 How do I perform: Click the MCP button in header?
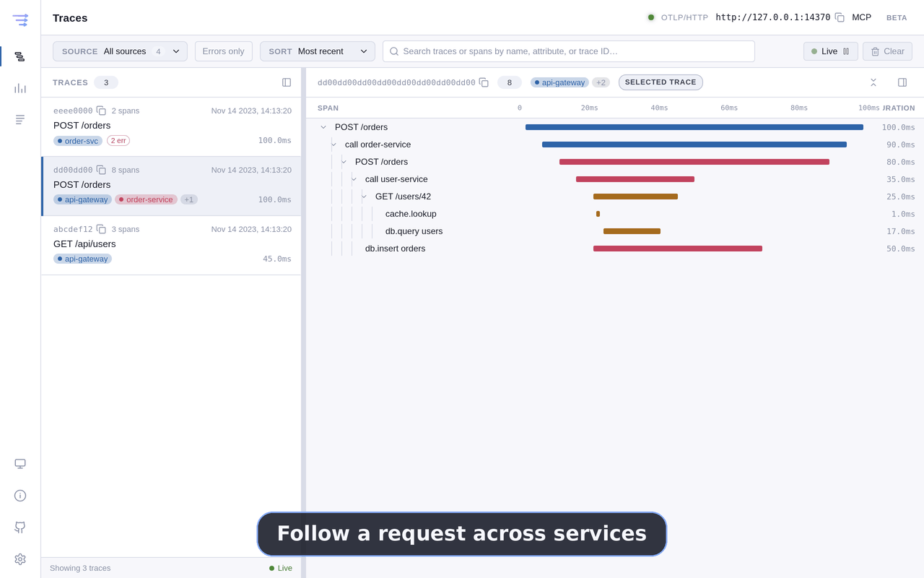(x=861, y=17)
